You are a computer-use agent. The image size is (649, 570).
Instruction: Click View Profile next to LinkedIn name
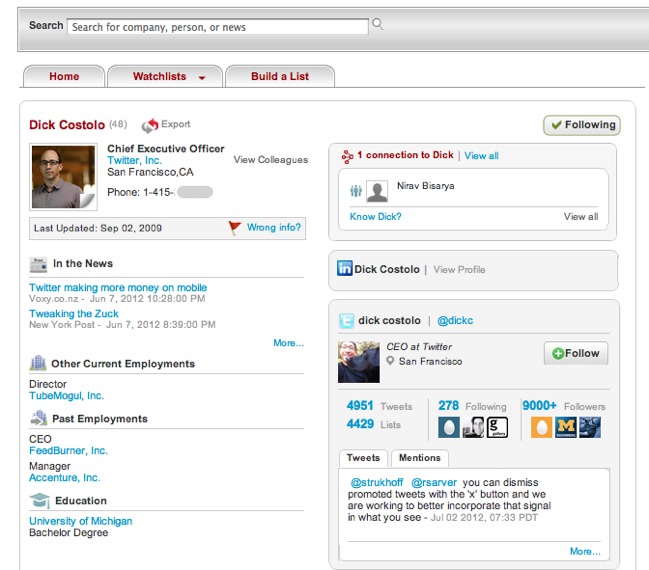point(459,269)
